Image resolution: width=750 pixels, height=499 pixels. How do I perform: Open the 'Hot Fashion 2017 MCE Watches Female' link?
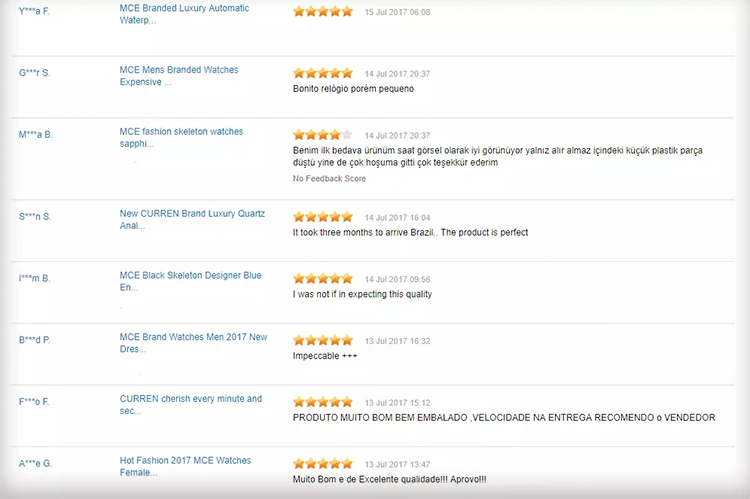click(x=185, y=467)
